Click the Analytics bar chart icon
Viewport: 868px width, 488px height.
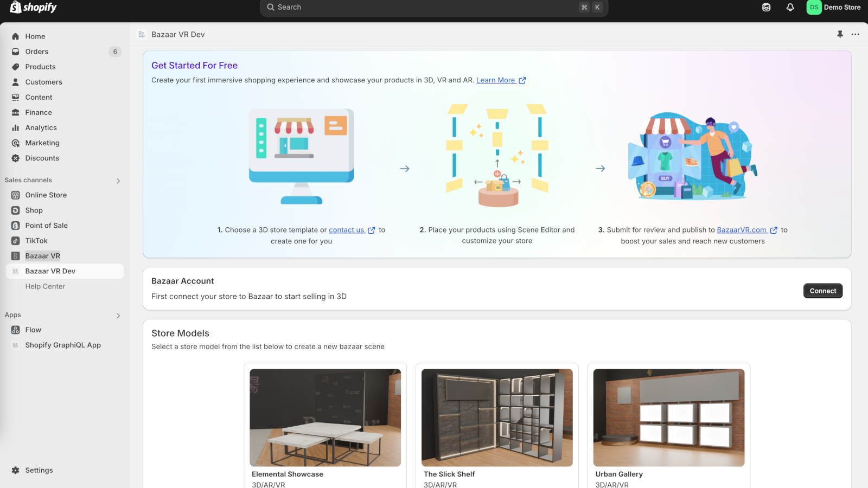click(16, 127)
